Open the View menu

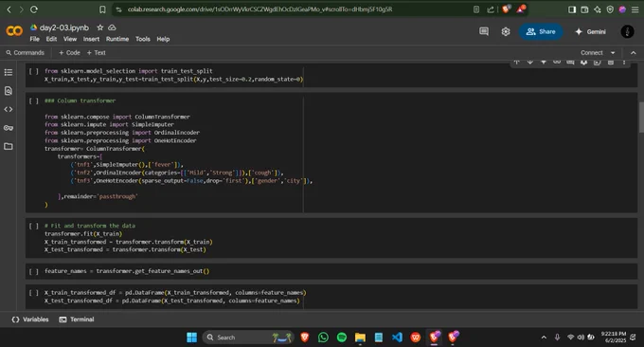(x=70, y=39)
